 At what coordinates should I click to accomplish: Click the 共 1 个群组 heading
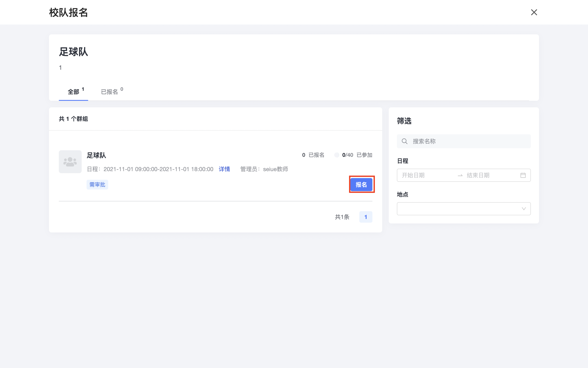[73, 119]
